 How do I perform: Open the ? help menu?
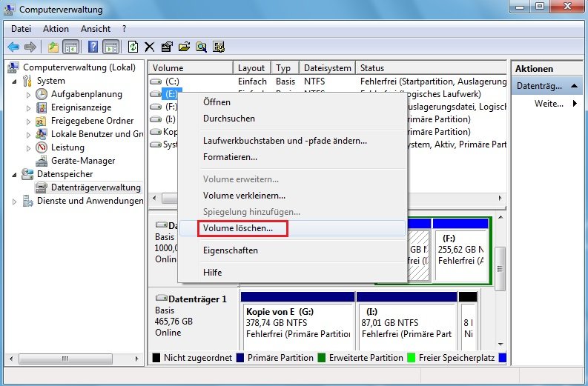point(124,29)
